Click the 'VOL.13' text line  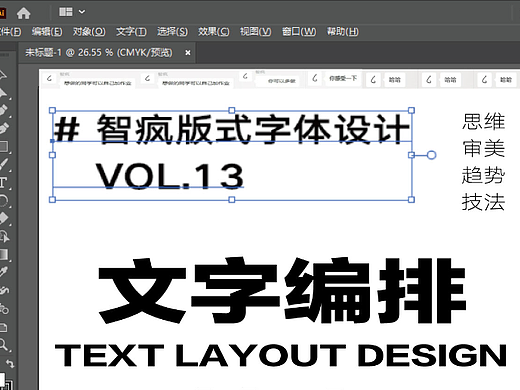170,176
